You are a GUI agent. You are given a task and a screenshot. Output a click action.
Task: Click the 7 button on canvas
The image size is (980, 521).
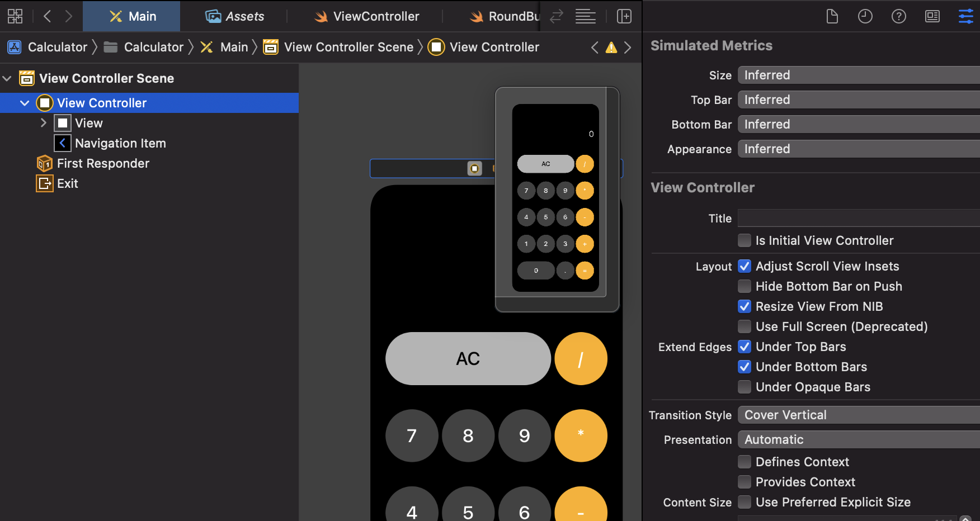click(x=412, y=435)
